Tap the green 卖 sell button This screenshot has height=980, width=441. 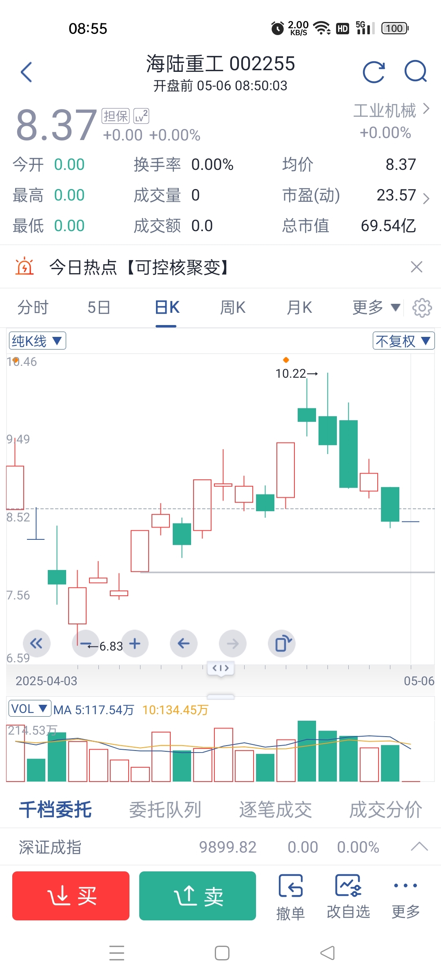[x=198, y=896]
